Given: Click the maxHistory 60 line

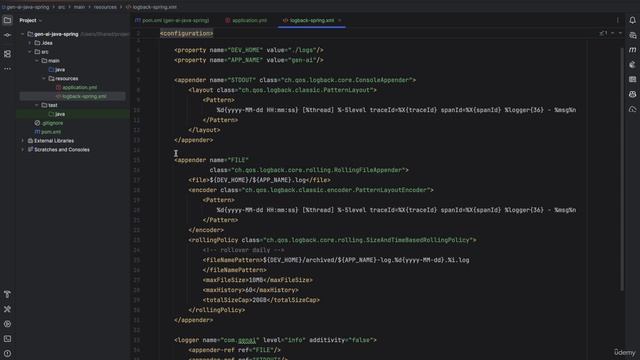Looking at the screenshot, I should [250, 290].
